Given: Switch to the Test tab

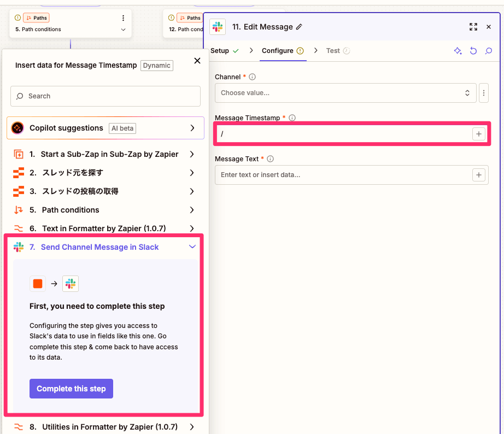Looking at the screenshot, I should click(x=333, y=51).
